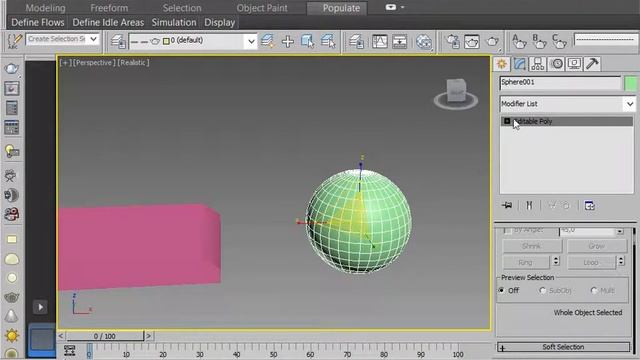Click the half-dome shape icon in sidebar
This screenshot has height=360, width=640.
point(11,259)
